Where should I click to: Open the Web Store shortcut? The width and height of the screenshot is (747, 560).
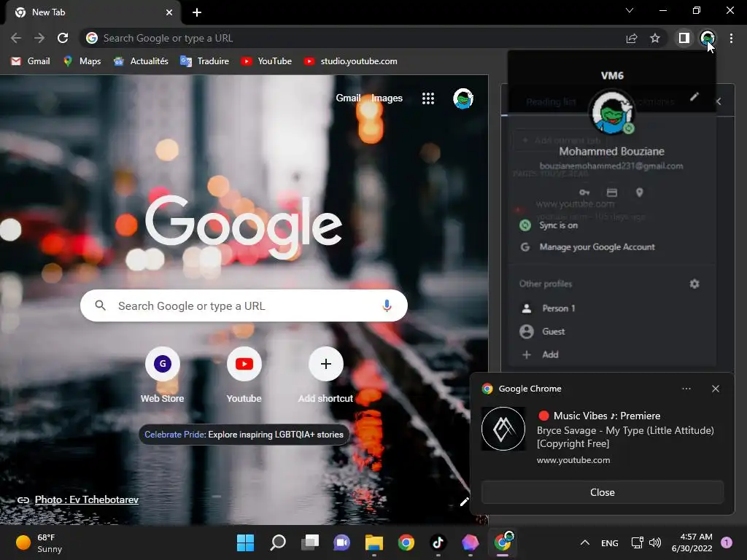click(163, 376)
